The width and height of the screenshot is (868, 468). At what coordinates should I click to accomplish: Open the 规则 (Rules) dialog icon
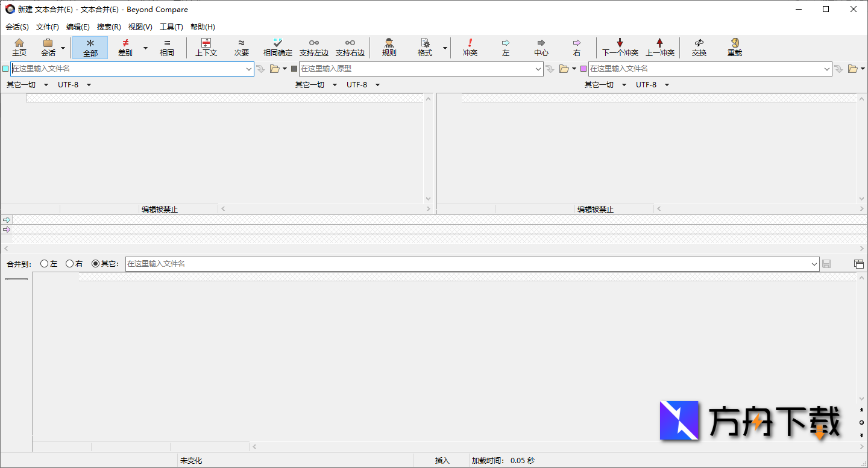[x=389, y=47]
